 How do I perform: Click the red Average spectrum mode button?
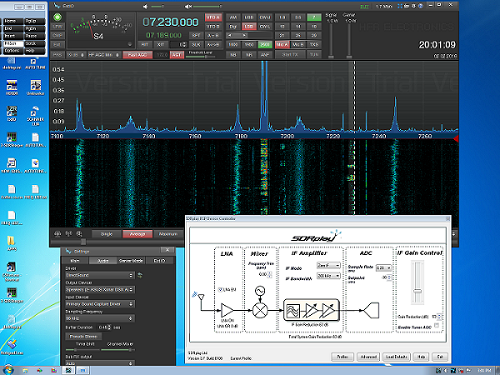click(x=137, y=234)
